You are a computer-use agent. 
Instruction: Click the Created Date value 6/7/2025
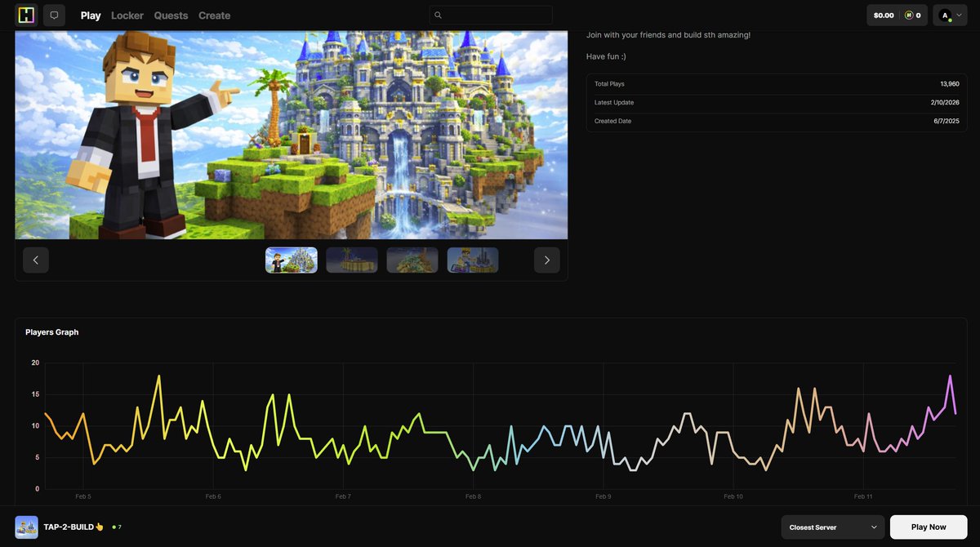[x=947, y=121]
